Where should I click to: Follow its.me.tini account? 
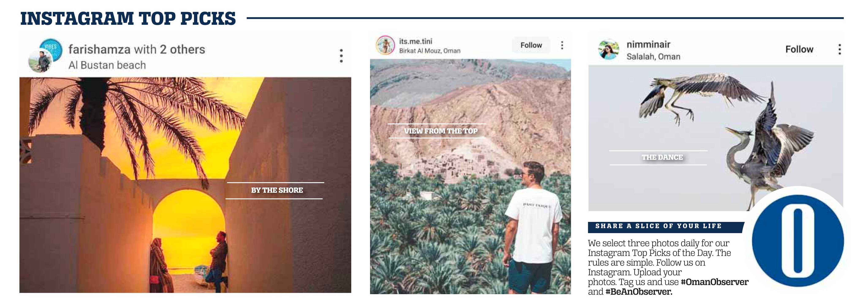[x=531, y=45]
